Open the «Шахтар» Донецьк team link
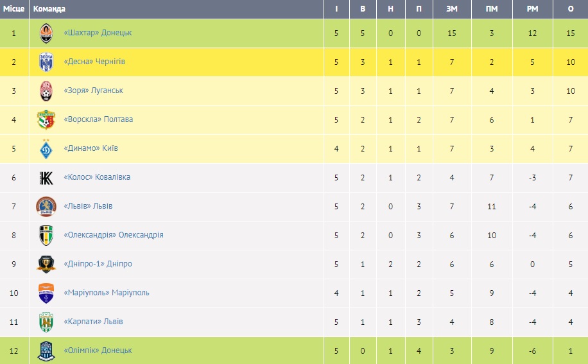Image resolution: width=588 pixels, height=364 pixels. (98, 33)
